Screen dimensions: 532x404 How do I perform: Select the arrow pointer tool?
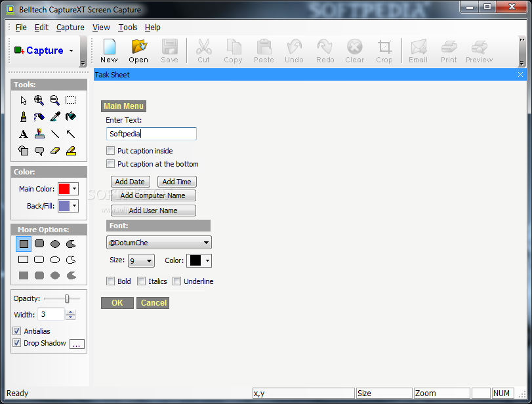[24, 100]
